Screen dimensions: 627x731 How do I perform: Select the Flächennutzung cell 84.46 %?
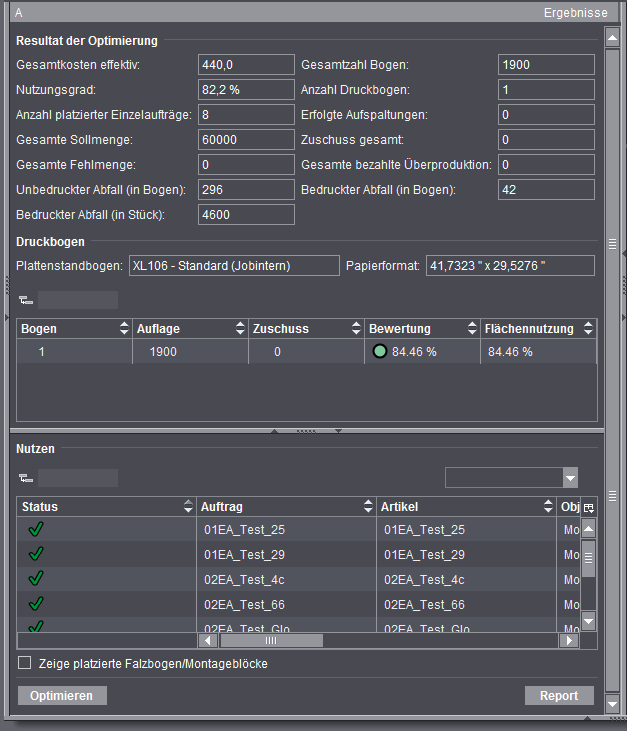(x=538, y=352)
